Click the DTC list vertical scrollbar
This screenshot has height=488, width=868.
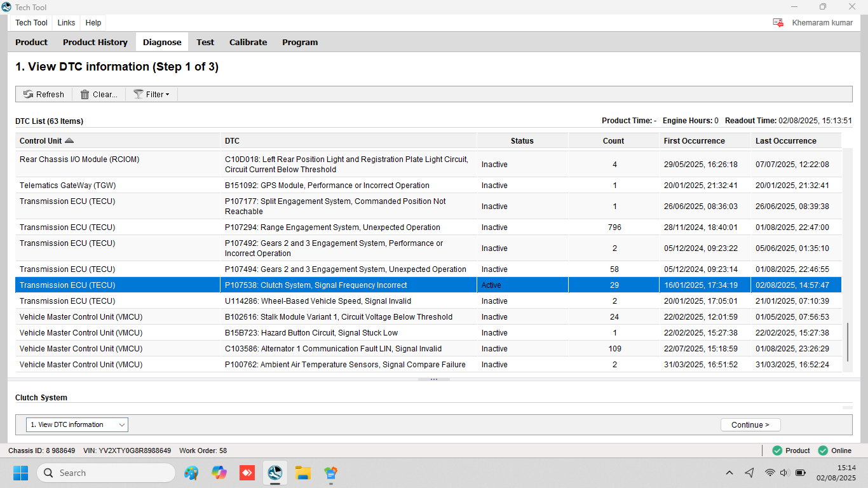pyautogui.click(x=847, y=342)
